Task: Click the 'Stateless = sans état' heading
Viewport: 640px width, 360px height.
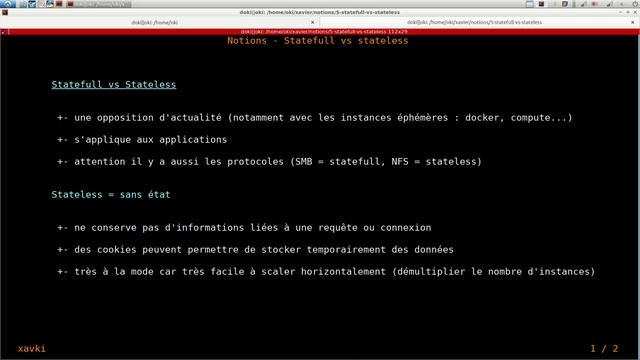Action: point(111,195)
